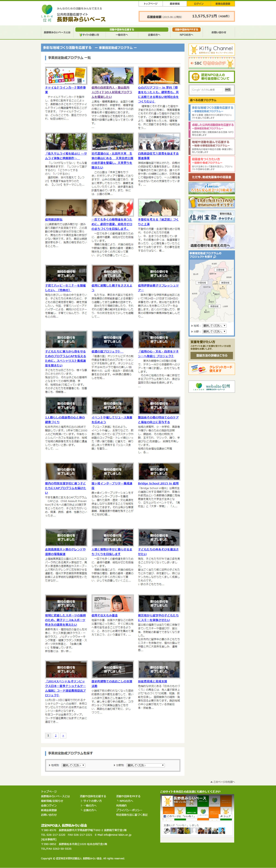
Task: Click the web site 信州 banner
Action: (212, 386)
